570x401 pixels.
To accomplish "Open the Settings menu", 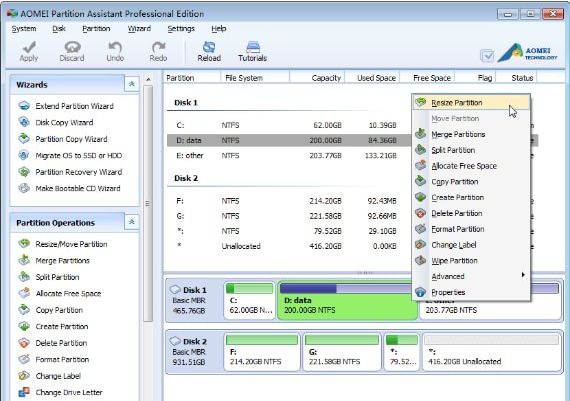I will tap(181, 28).
